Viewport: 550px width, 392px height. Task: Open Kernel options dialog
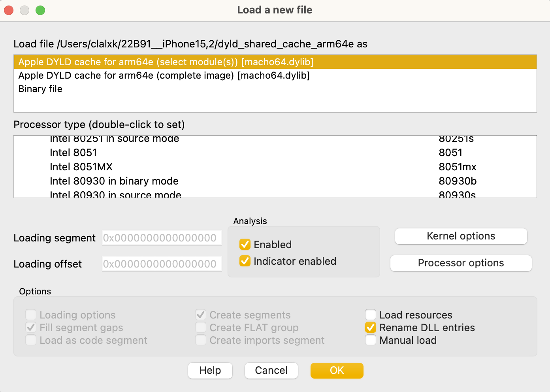(x=461, y=236)
